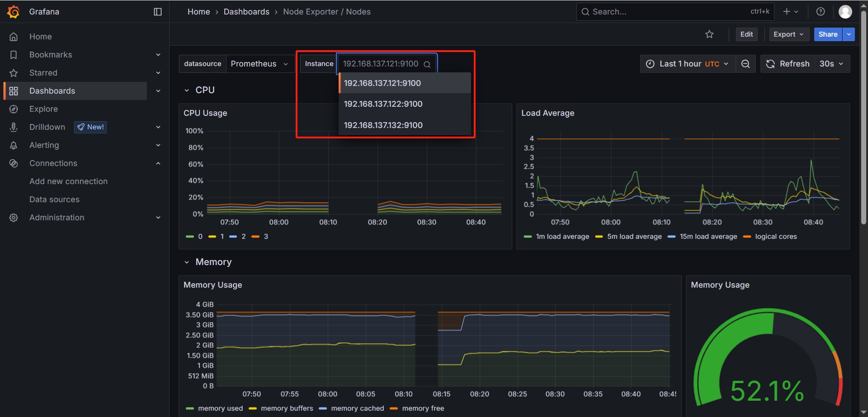Open the 30s refresh interval dropdown
This screenshot has width=868, height=417.
tap(831, 64)
